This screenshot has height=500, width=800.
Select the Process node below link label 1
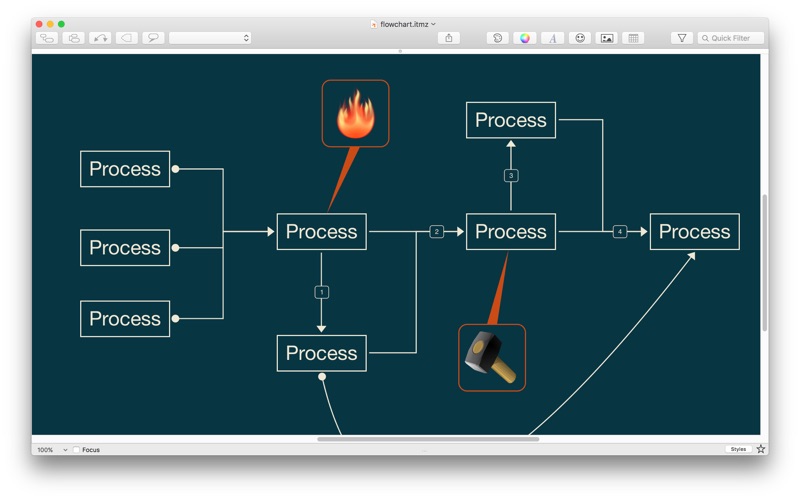pos(321,353)
